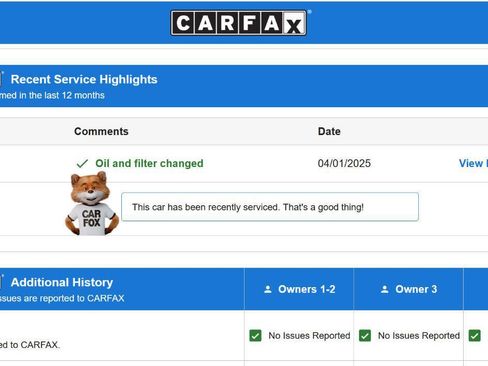
Task: Click the date 04/01/2025
Action: click(x=344, y=163)
